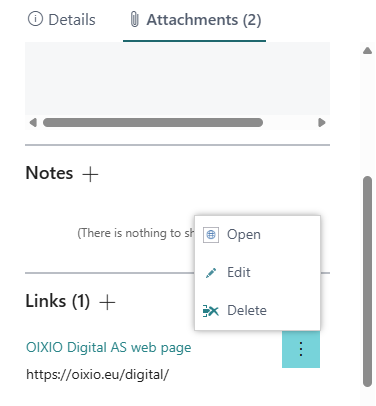
Task: Switch to the Details tab
Action: 62,19
